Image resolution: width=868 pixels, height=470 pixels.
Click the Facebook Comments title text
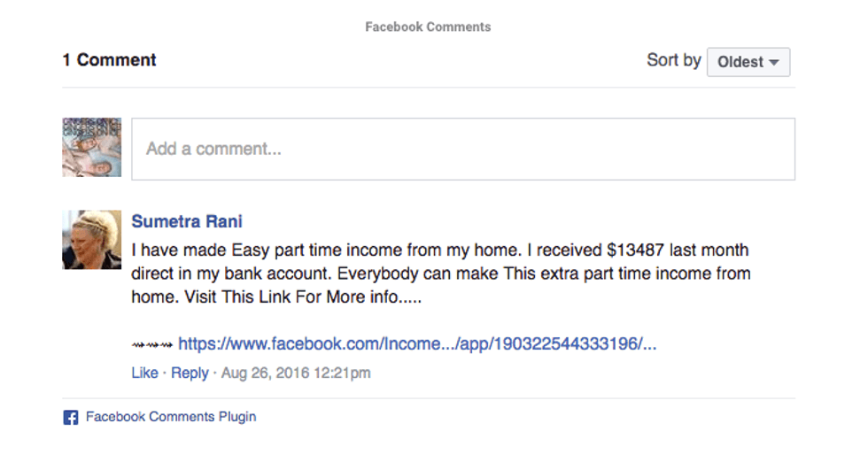[x=428, y=27]
